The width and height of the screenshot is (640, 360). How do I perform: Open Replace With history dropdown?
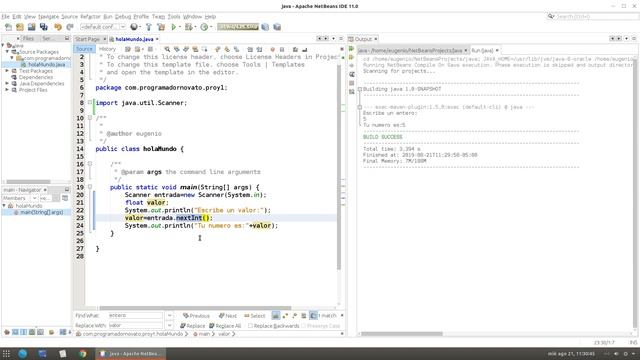click(x=169, y=325)
